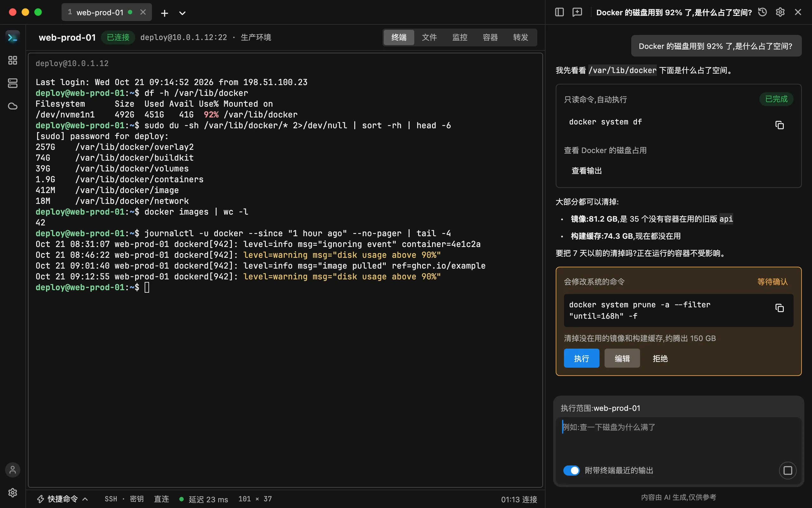Open the user account sidebar icon
812x508 pixels.
13,470
